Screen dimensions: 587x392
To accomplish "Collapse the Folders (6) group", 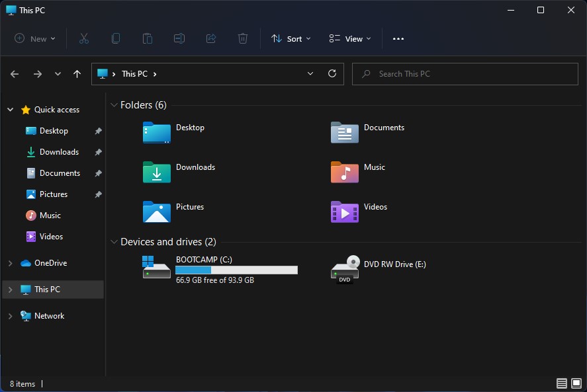I will 114,105.
